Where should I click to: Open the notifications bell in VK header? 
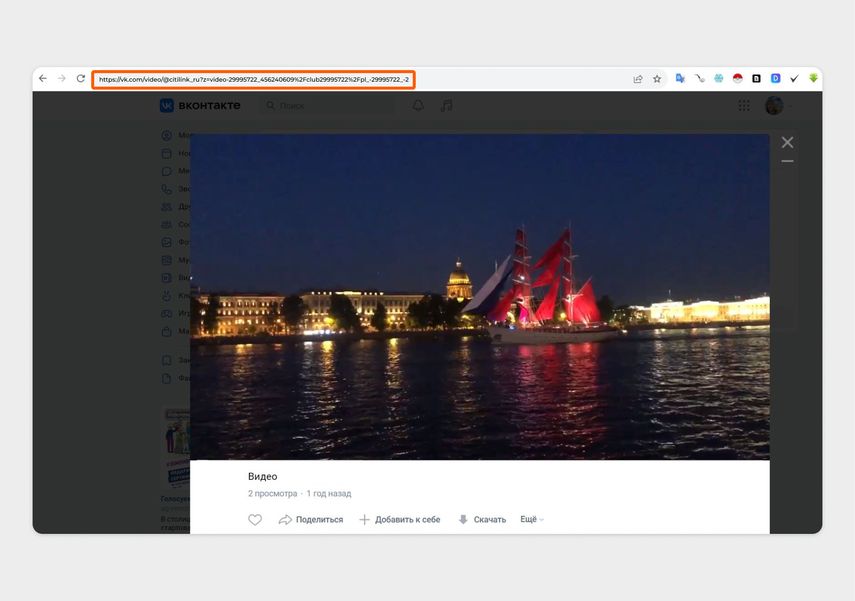click(418, 105)
